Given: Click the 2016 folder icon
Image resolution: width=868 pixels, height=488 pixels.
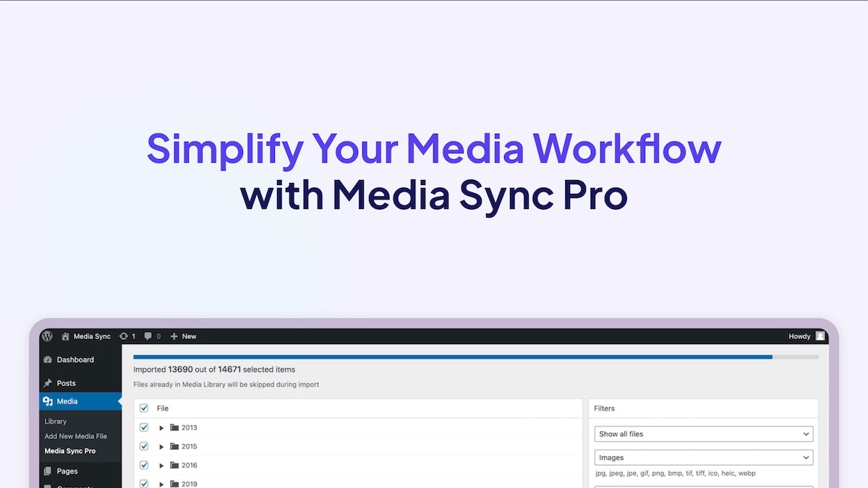Looking at the screenshot, I should coord(174,465).
